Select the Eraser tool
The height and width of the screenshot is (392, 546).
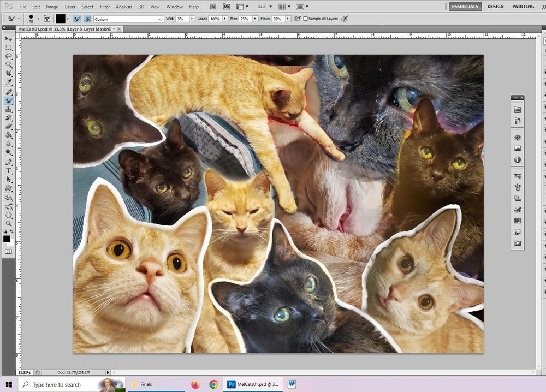[x=8, y=126]
